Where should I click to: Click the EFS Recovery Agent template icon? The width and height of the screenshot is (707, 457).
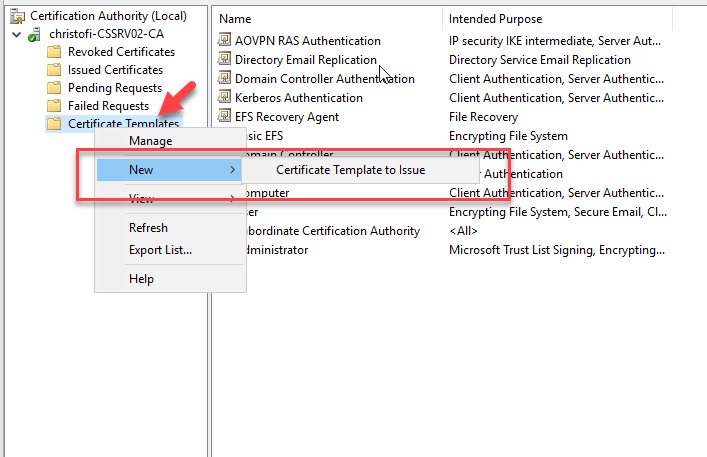(225, 117)
